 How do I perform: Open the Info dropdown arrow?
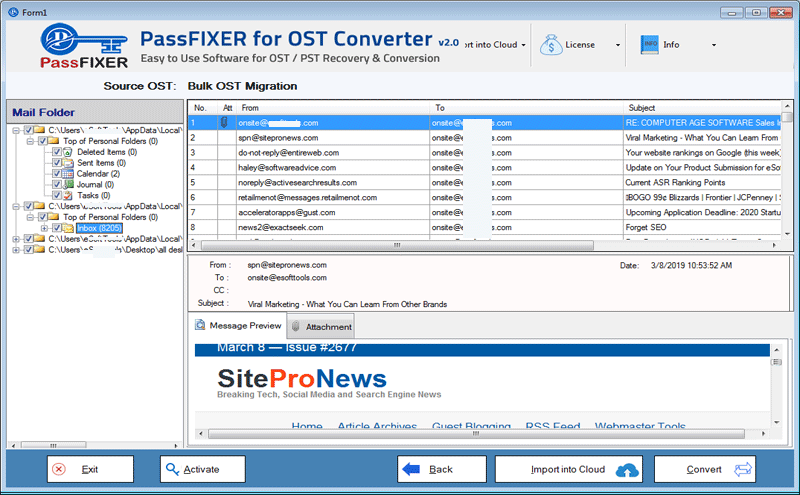714,45
